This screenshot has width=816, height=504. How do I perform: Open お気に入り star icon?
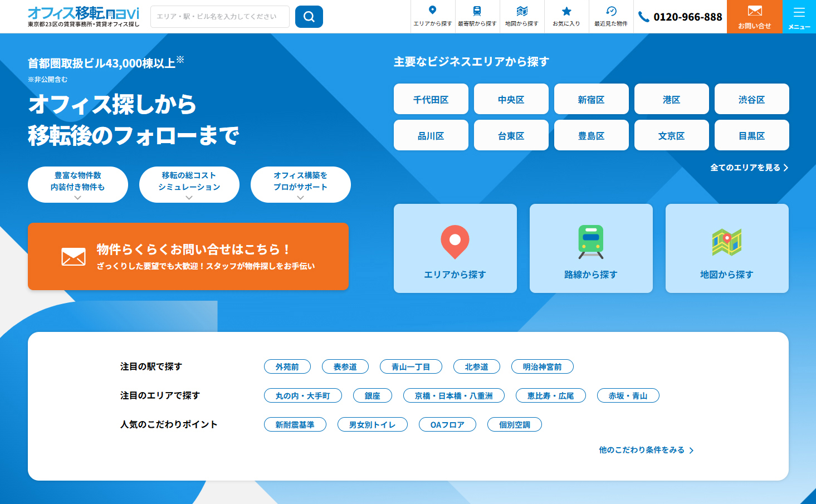click(x=566, y=11)
